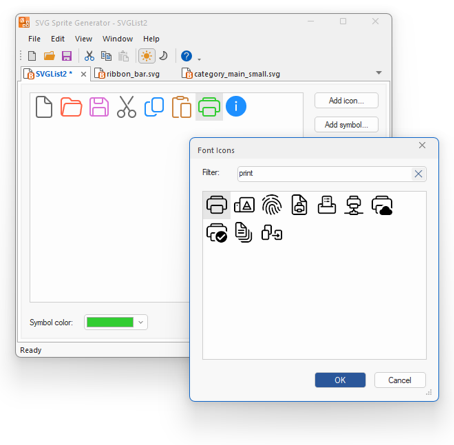
Task: Select the scissors sprite icon
Action: click(127, 107)
